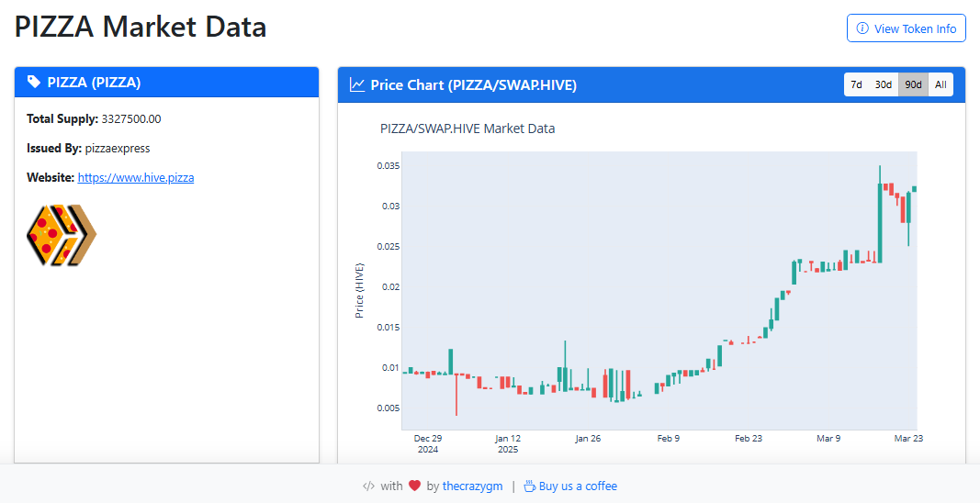Viewport: 980px width, 503px height.
Task: Click the Mar 9 x-axis label
Action: (x=828, y=439)
